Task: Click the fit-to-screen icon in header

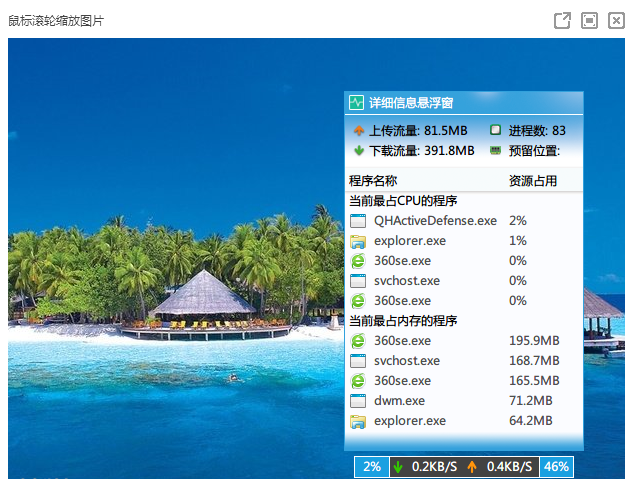Action: coord(589,20)
